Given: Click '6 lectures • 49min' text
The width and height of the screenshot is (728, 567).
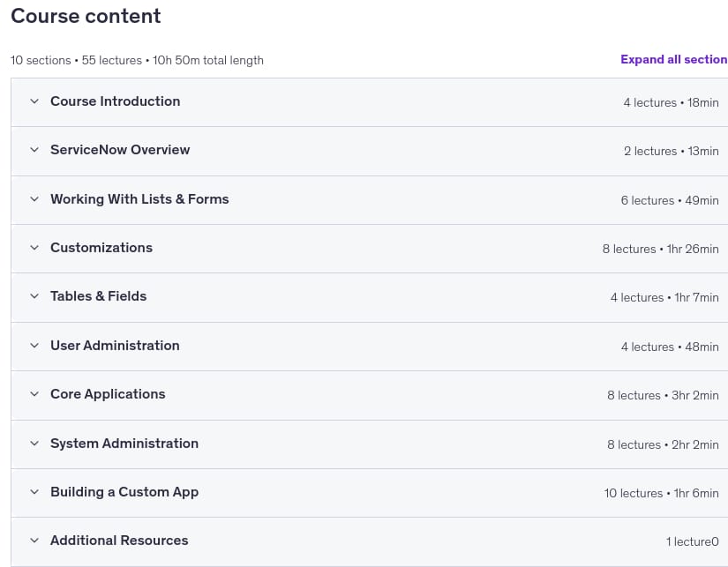Looking at the screenshot, I should click(670, 200).
